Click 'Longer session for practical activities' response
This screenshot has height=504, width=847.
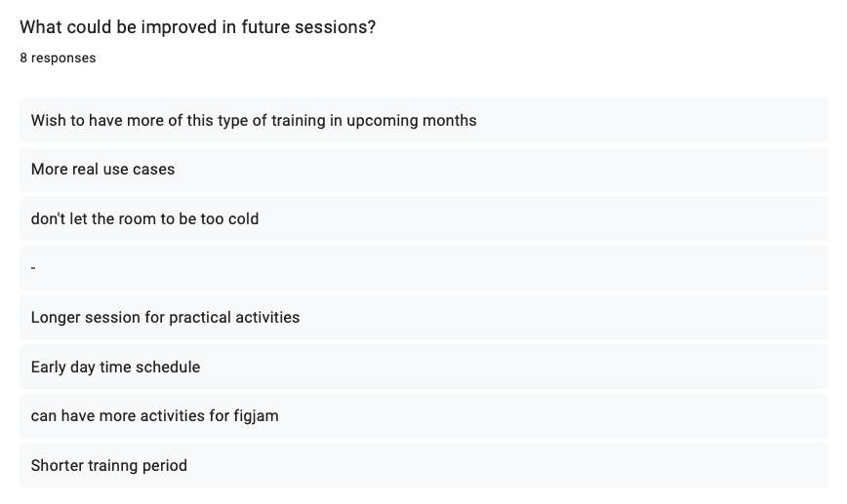[423, 317]
